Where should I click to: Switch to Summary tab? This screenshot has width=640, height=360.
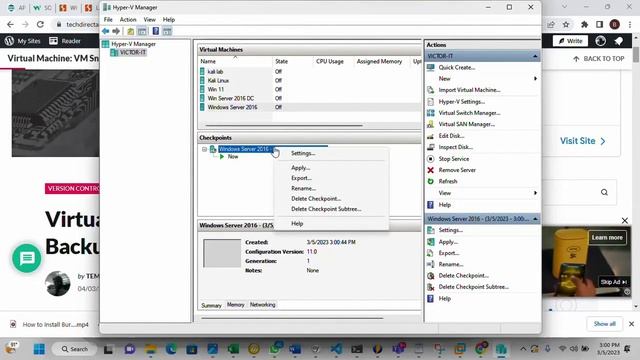tap(211, 305)
